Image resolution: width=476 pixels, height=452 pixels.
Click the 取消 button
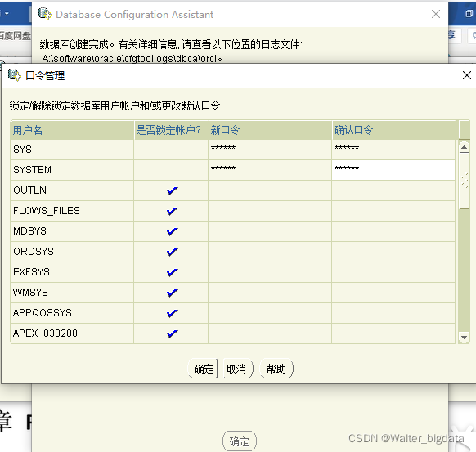click(x=238, y=369)
